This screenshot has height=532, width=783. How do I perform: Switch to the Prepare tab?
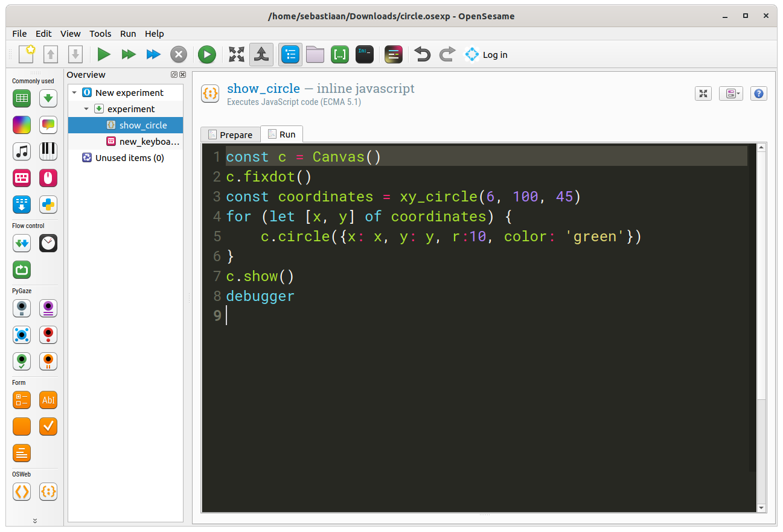pyautogui.click(x=230, y=134)
